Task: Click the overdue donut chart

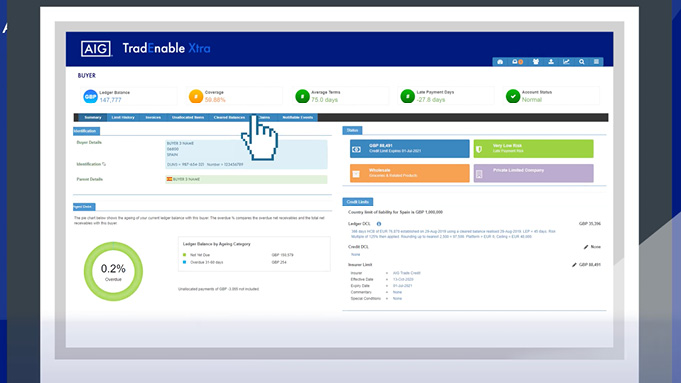Action: (113, 271)
